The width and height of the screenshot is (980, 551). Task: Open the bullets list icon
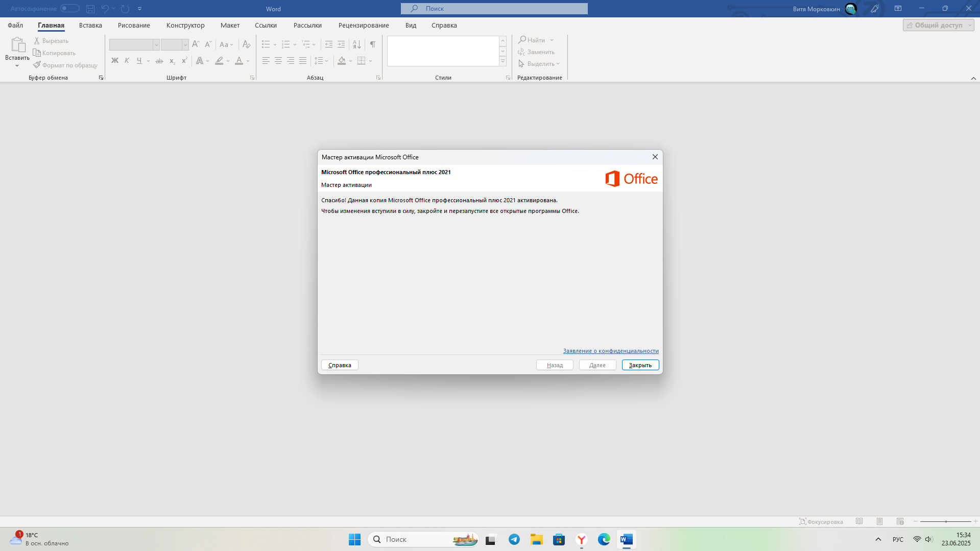pyautogui.click(x=266, y=44)
